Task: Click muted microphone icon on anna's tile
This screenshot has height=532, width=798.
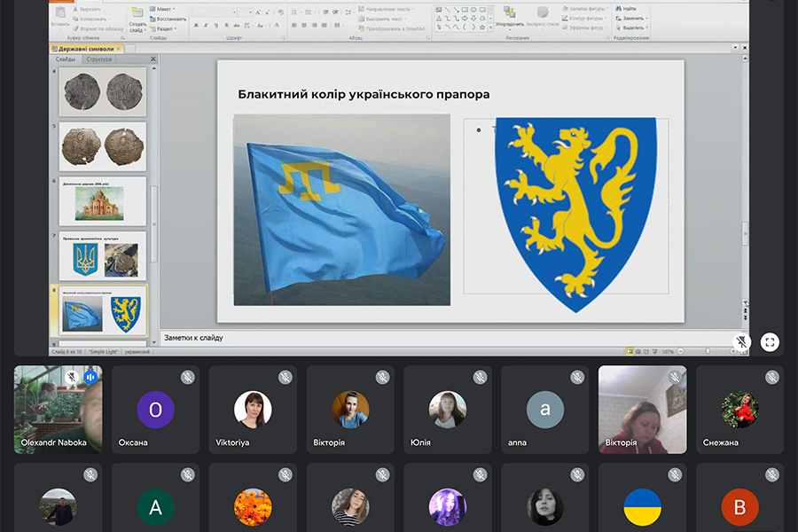Action: coord(577,378)
